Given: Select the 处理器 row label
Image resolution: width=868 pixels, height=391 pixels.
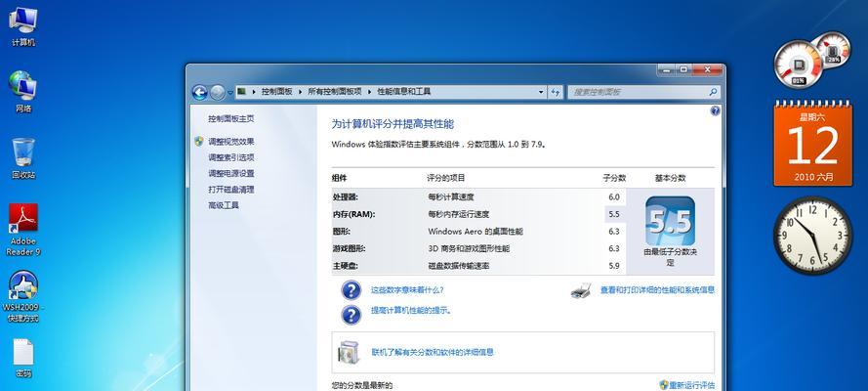Looking at the screenshot, I should (x=346, y=196).
